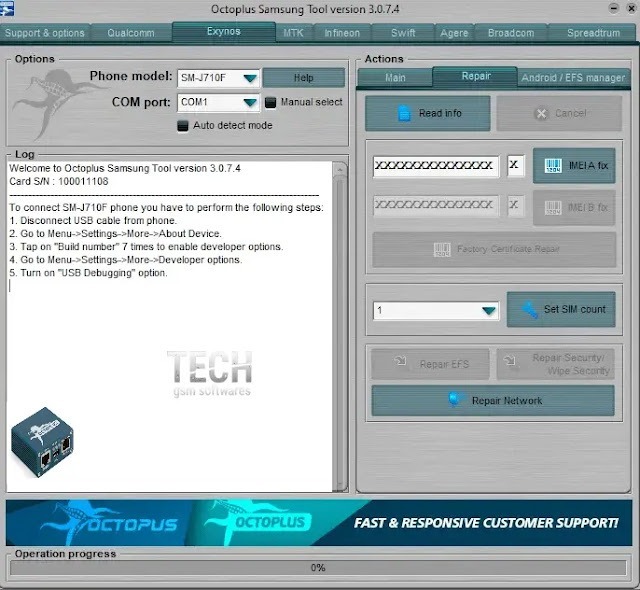
Task: Switch to the Infineon tab
Action: [x=342, y=33]
